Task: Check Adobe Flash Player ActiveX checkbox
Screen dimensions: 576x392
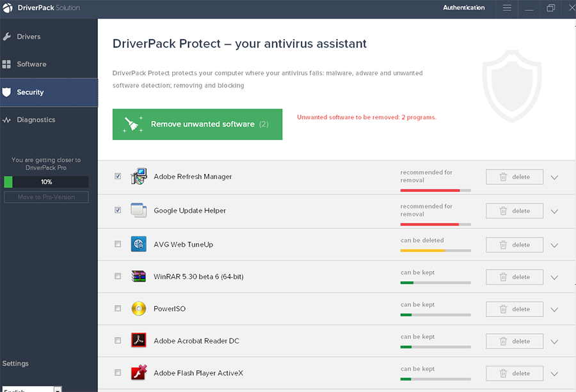Action: tap(118, 373)
